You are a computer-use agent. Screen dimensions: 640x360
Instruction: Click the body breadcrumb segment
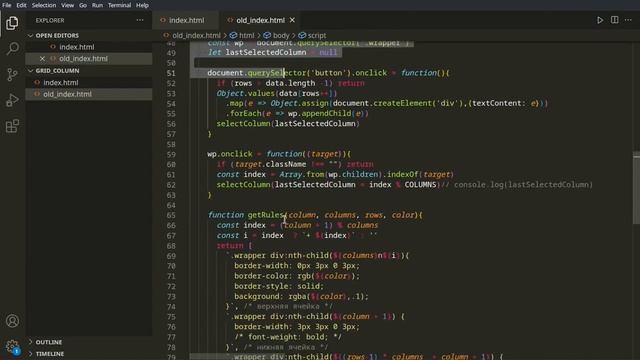click(x=281, y=36)
